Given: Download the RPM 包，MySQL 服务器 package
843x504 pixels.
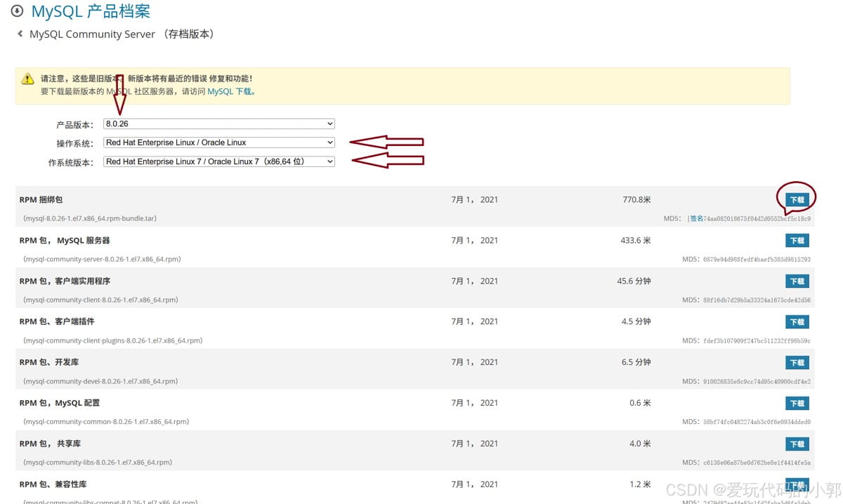Looking at the screenshot, I should coord(797,241).
